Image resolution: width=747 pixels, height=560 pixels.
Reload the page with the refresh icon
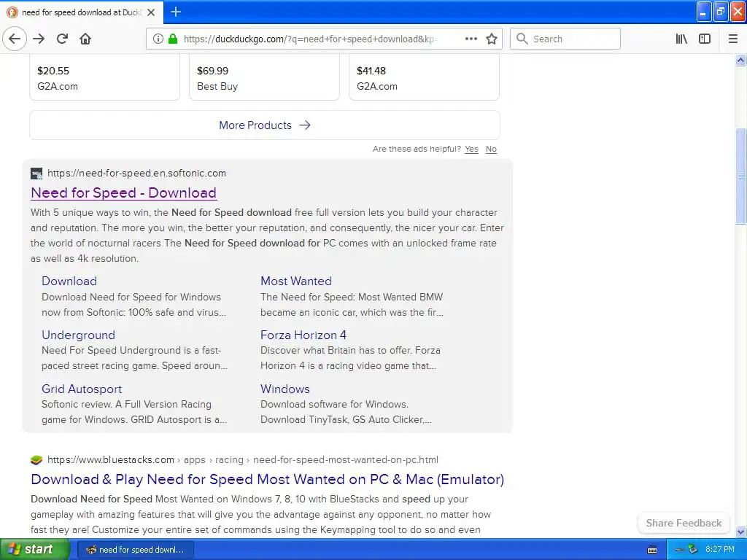pyautogui.click(x=63, y=39)
